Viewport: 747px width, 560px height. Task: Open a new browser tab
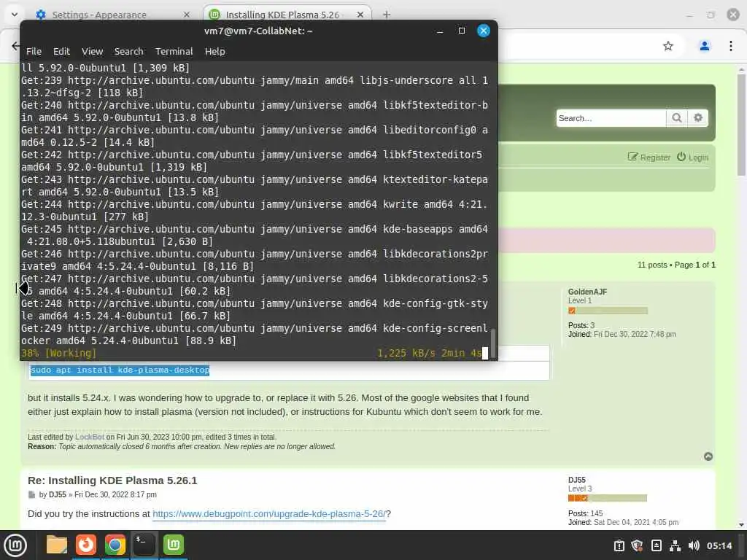pyautogui.click(x=387, y=15)
